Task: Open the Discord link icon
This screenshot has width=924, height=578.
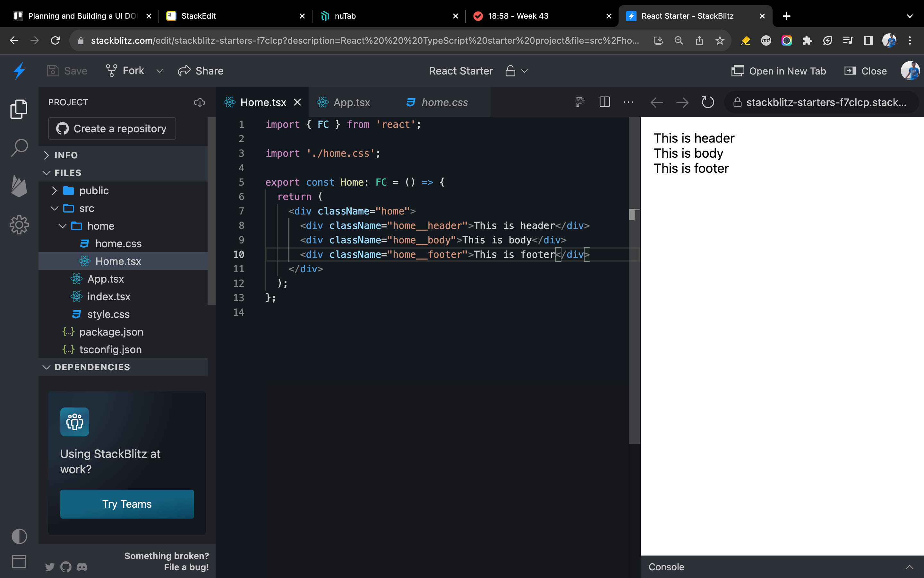Action: coord(82,566)
